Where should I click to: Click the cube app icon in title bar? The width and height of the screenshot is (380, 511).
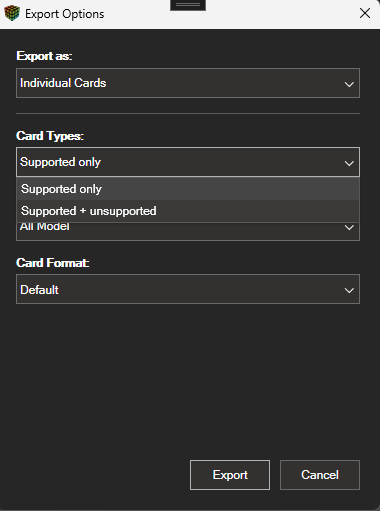[12, 13]
